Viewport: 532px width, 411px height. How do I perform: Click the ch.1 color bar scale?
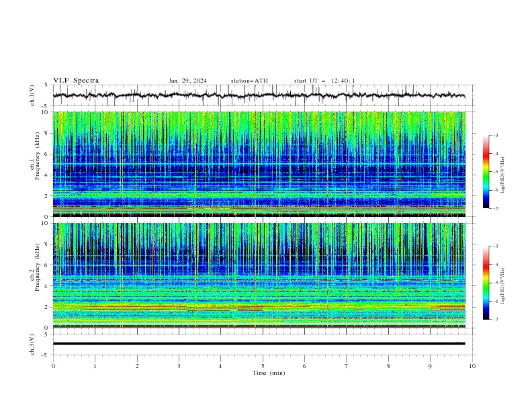pos(486,172)
